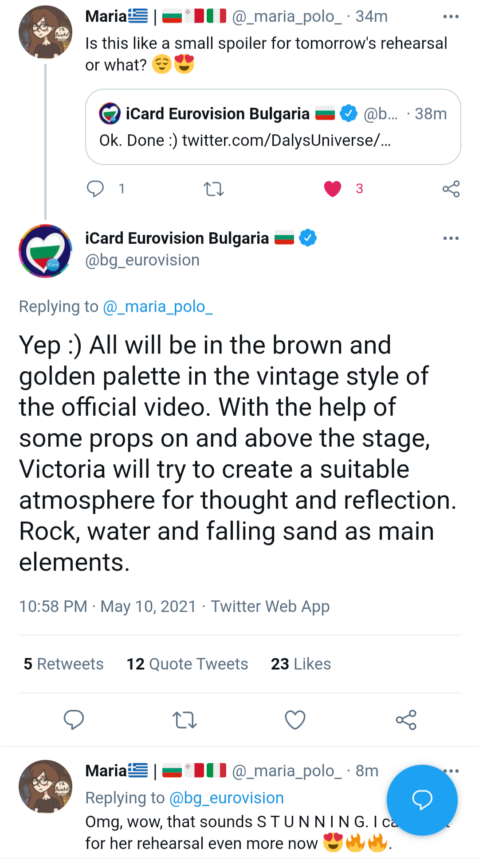The height and width of the screenshot is (868, 479).
Task: Reply to Maria's top tweet
Action: coord(95,189)
